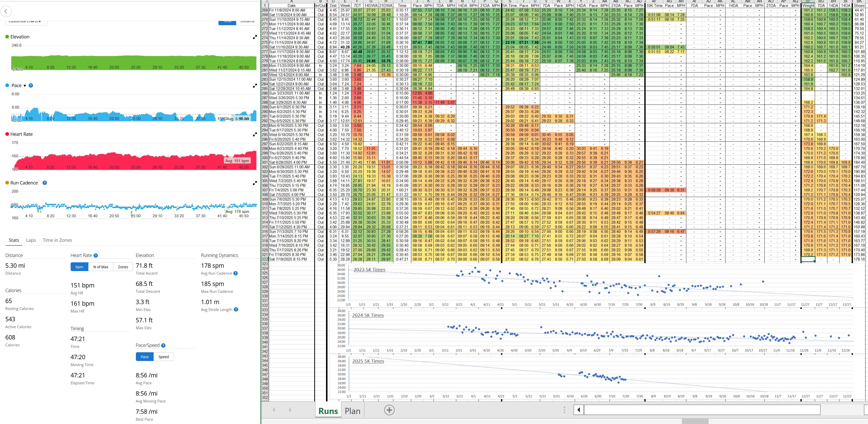Select cell 'Sat 7/19/2025 8:15 PM'
The width and height of the screenshot is (868, 424).
(291, 259)
